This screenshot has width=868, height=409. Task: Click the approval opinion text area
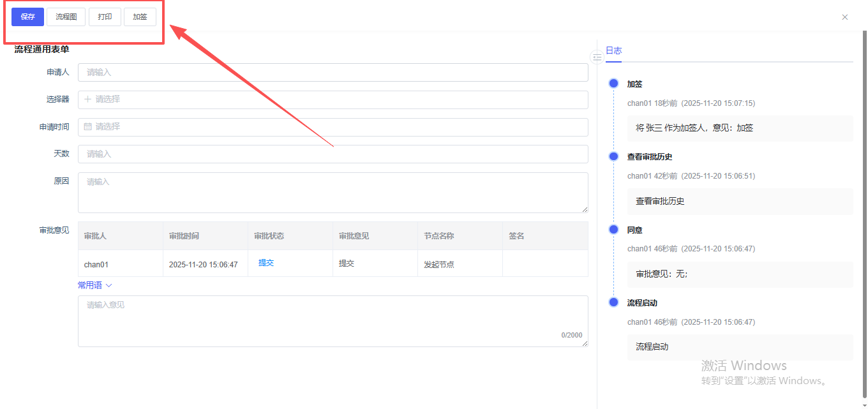pyautogui.click(x=333, y=321)
